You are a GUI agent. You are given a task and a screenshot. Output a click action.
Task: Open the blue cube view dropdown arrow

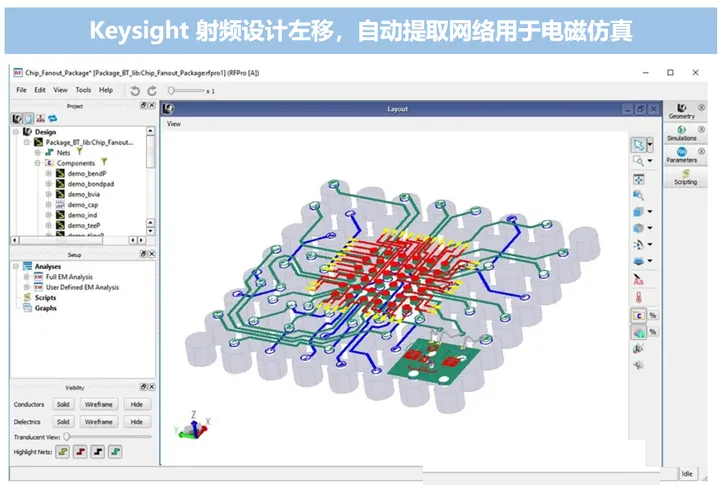point(650,212)
